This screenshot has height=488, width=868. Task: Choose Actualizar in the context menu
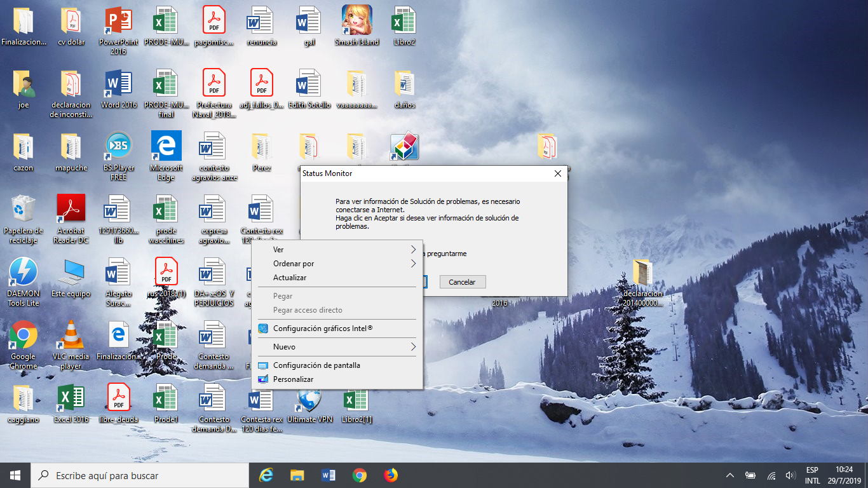(x=290, y=278)
